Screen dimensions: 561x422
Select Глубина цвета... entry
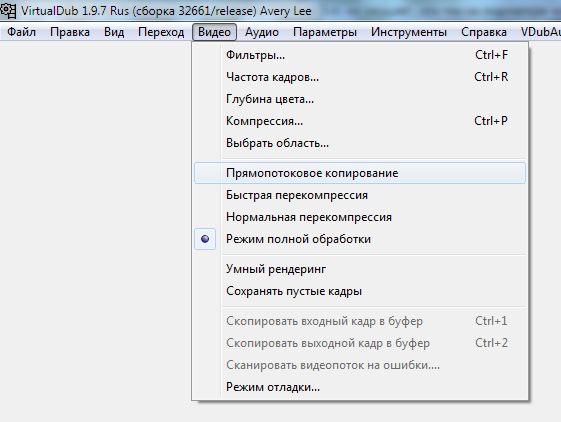360,99
